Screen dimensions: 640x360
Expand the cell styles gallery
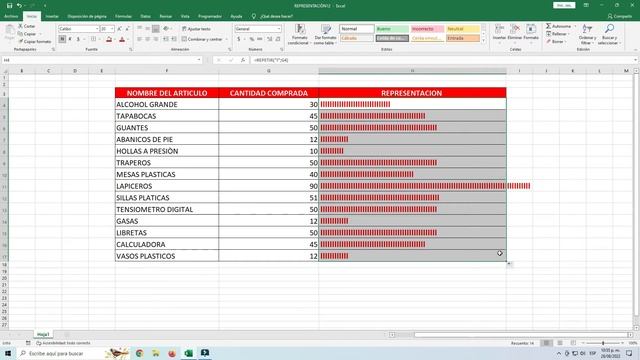484,40
